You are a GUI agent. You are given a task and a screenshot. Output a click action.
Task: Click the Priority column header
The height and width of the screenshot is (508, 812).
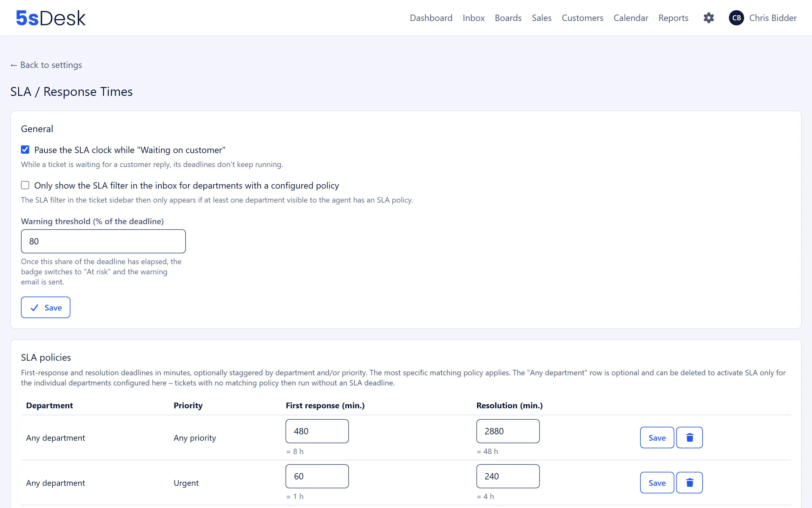pyautogui.click(x=188, y=405)
